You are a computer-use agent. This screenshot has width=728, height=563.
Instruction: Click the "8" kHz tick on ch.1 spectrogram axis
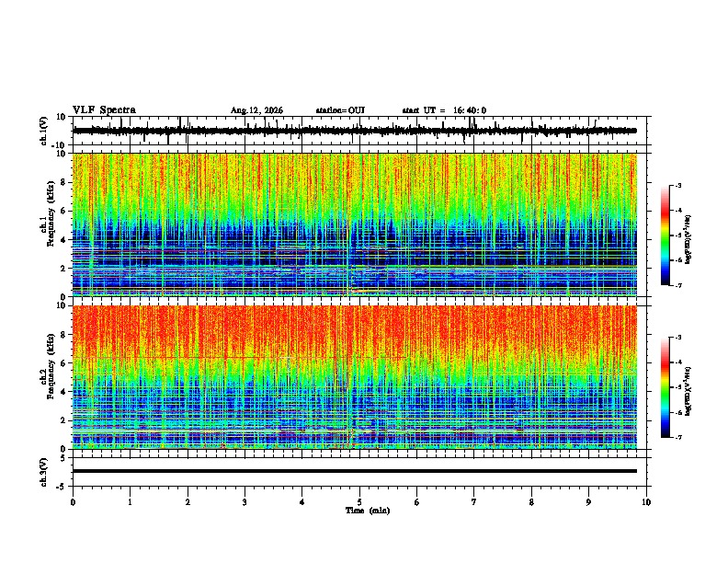[63, 182]
